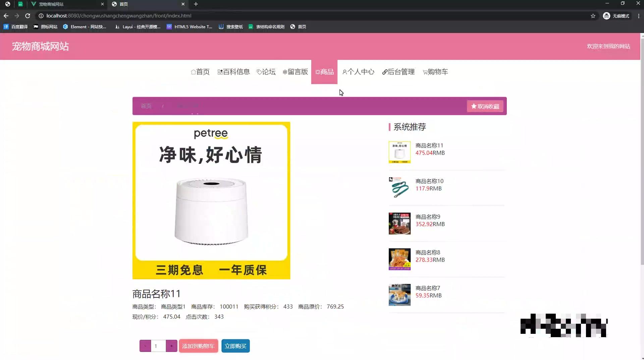Screen dimensions: 644x360
Task: Open 个人中心 in the navigation menu
Action: coord(358,72)
